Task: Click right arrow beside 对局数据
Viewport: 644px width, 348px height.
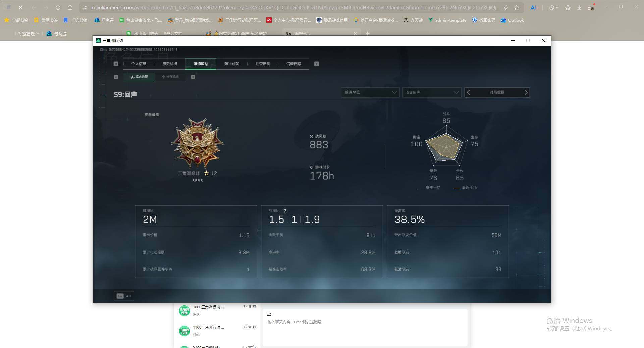Action: coord(526,92)
